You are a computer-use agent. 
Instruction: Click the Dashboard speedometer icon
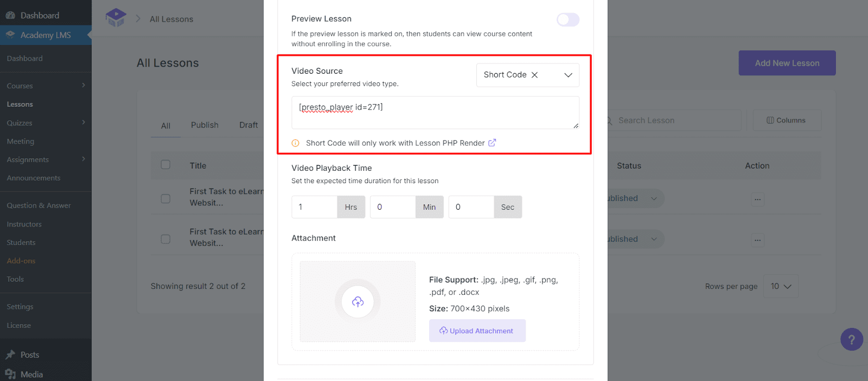tap(11, 15)
